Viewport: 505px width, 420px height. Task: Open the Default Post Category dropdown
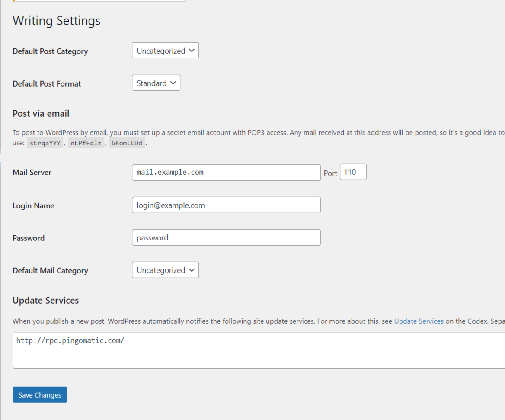(x=165, y=51)
